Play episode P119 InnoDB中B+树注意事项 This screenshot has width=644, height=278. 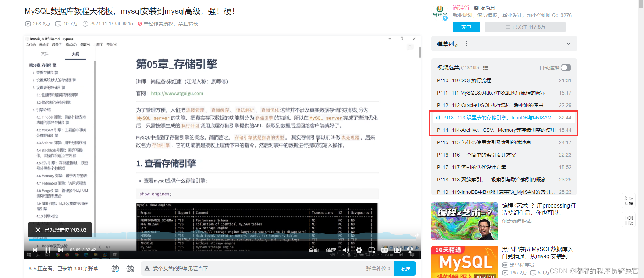coord(504,191)
